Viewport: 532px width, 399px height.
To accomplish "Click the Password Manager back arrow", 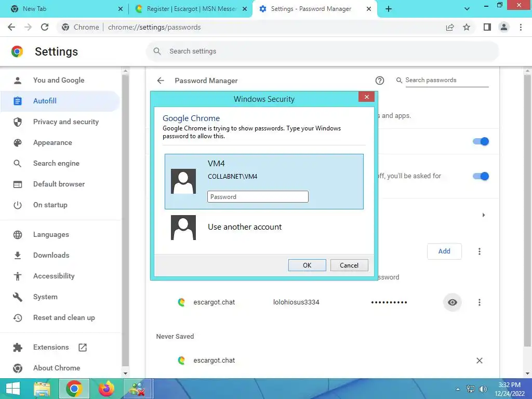I will coord(161,81).
